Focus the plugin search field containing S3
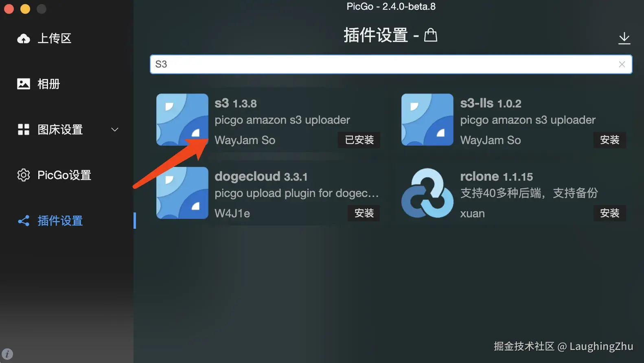Screen dimensions: 644x363 tap(391, 64)
